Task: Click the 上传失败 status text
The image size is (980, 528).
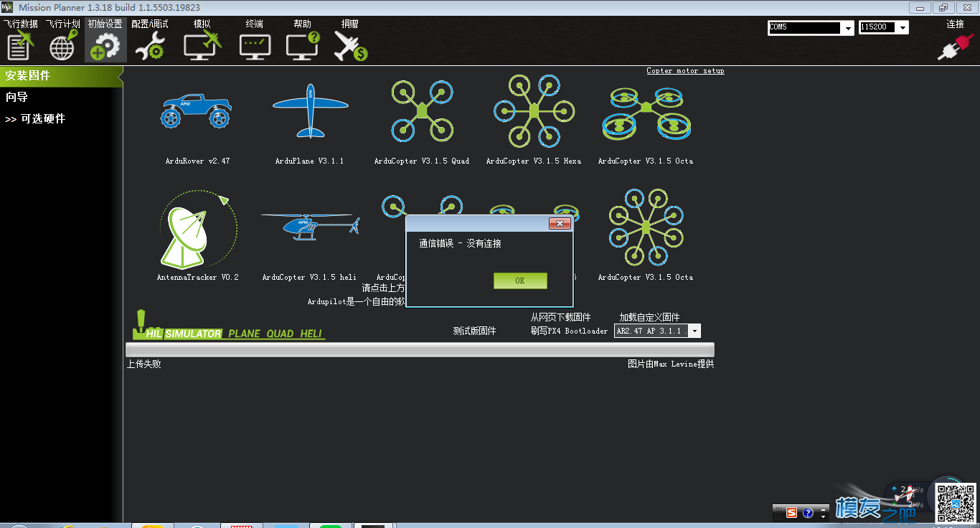Action: click(x=143, y=364)
